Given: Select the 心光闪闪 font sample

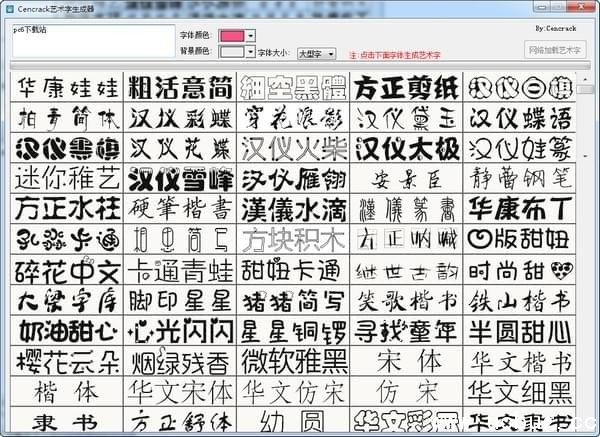Looking at the screenshot, I should point(180,331).
